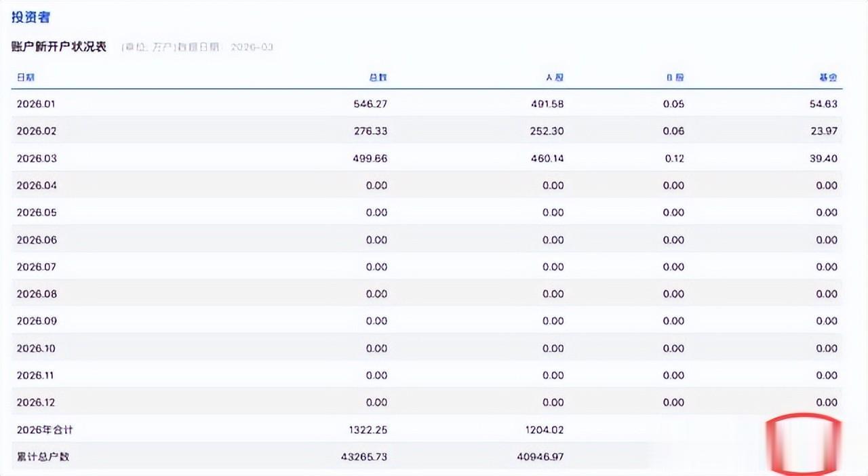Click the 252.30 A股 value
868x476 pixels.
547,131
